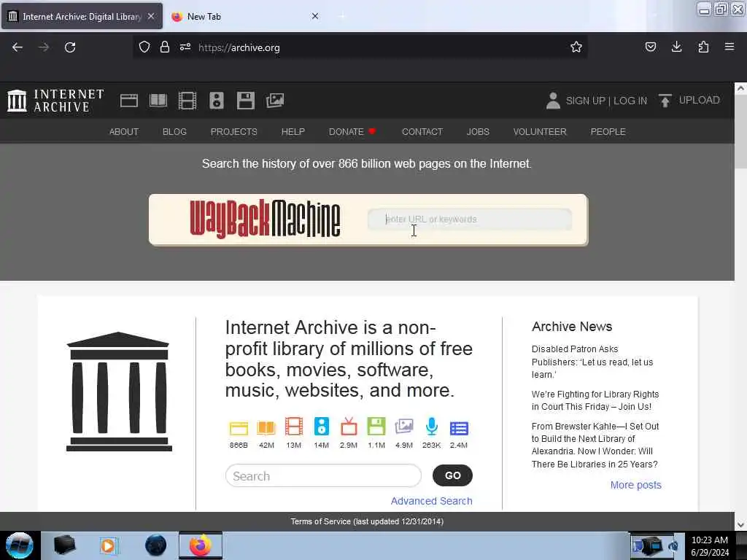
Task: Open the Windows Start orb
Action: coord(19,545)
